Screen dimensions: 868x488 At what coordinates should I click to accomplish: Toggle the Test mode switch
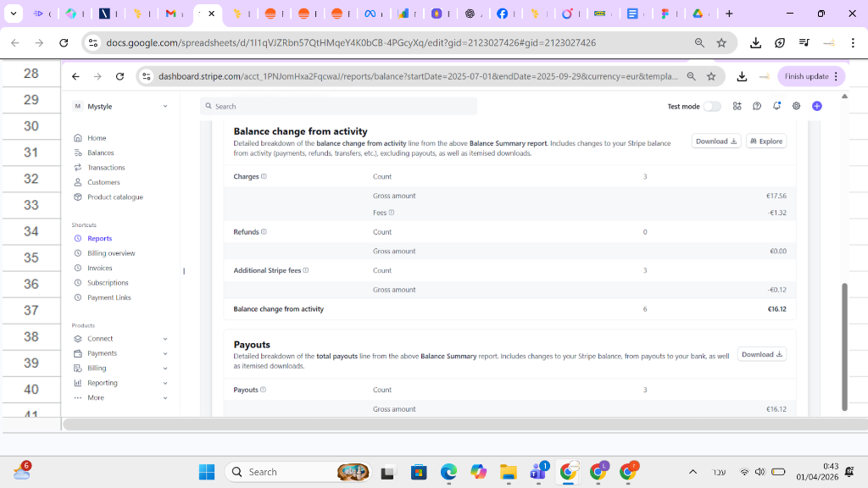pyautogui.click(x=712, y=106)
